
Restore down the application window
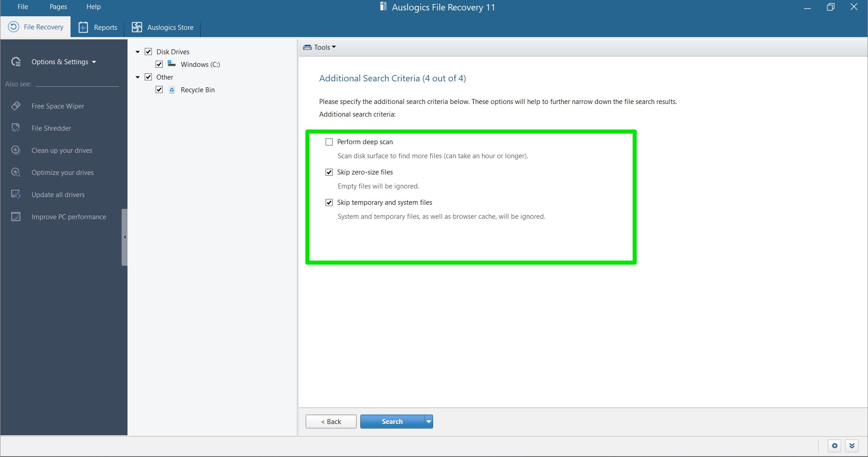(x=830, y=7)
